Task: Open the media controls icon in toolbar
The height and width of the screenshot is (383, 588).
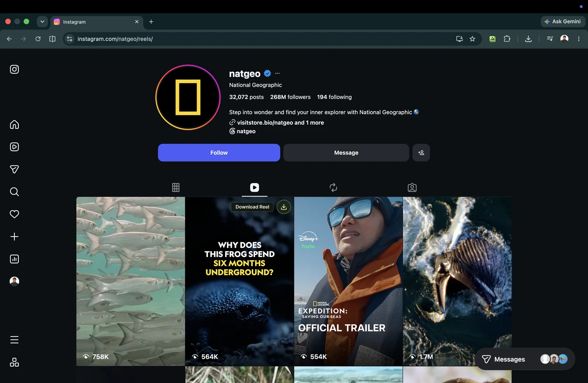Action: coord(550,39)
